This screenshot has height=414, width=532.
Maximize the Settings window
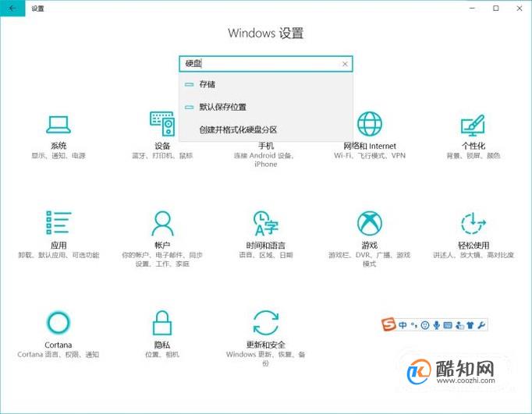(495, 8)
